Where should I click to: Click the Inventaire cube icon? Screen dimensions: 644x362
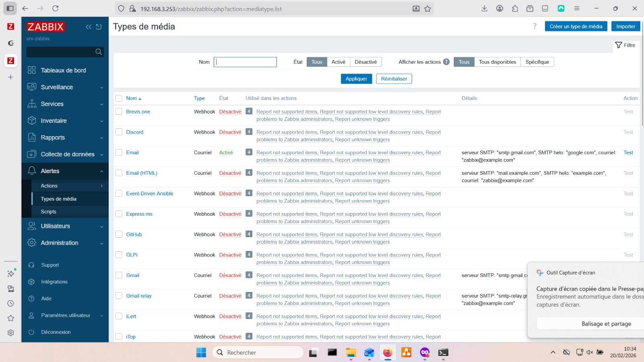(x=32, y=121)
